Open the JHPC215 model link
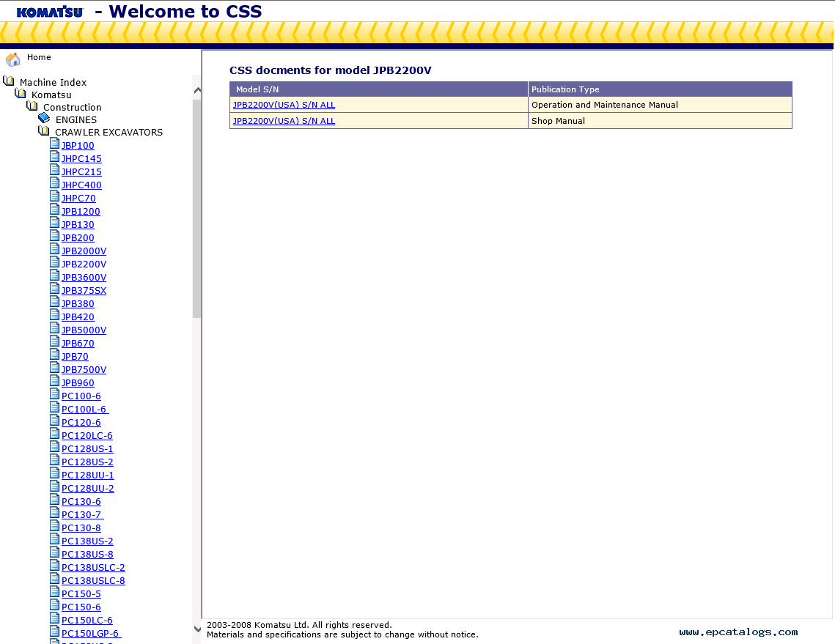835x644 pixels. (x=81, y=172)
